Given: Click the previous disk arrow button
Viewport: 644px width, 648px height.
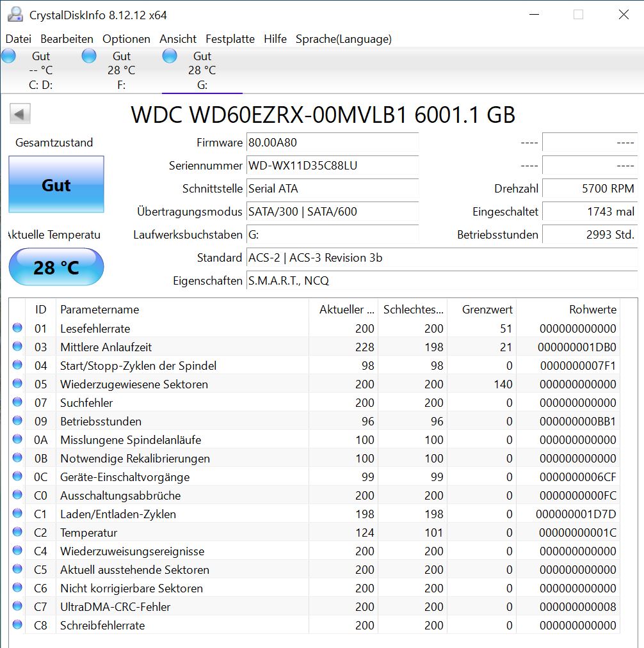Looking at the screenshot, I should pos(20,115).
